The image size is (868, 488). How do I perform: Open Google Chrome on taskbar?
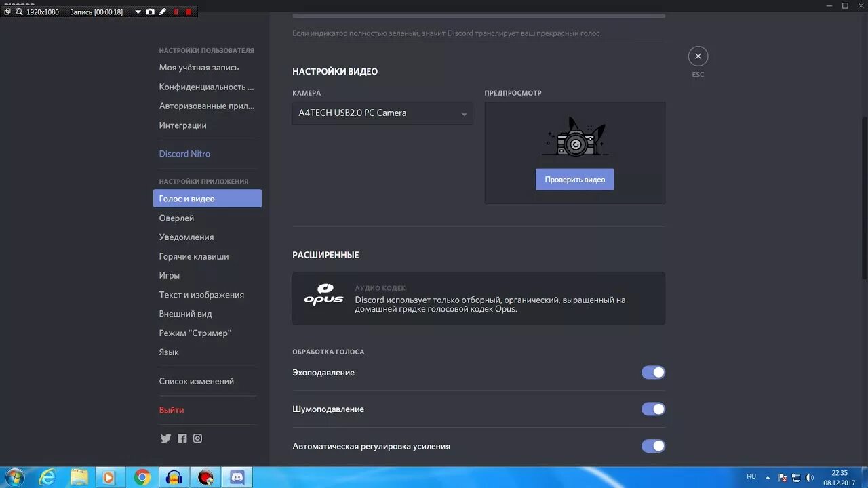(x=142, y=477)
